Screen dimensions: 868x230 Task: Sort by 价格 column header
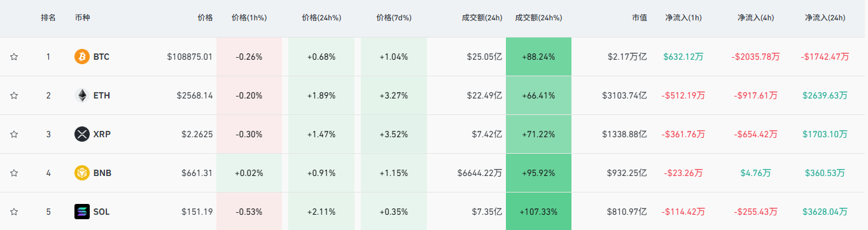[x=205, y=18]
